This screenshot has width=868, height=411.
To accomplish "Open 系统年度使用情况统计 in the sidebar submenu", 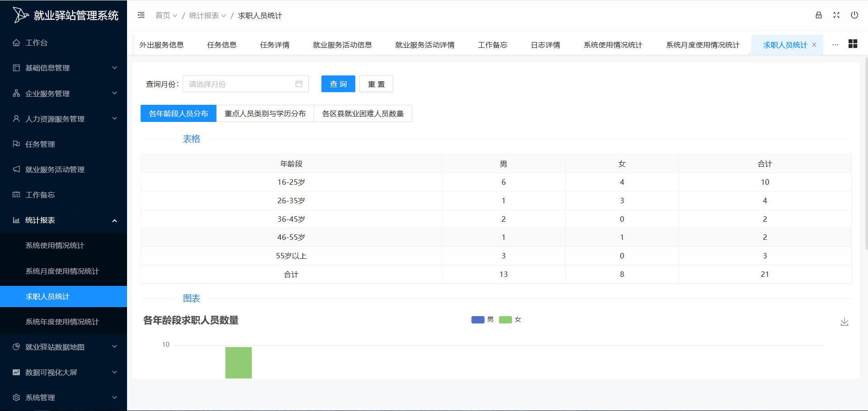I will click(63, 322).
